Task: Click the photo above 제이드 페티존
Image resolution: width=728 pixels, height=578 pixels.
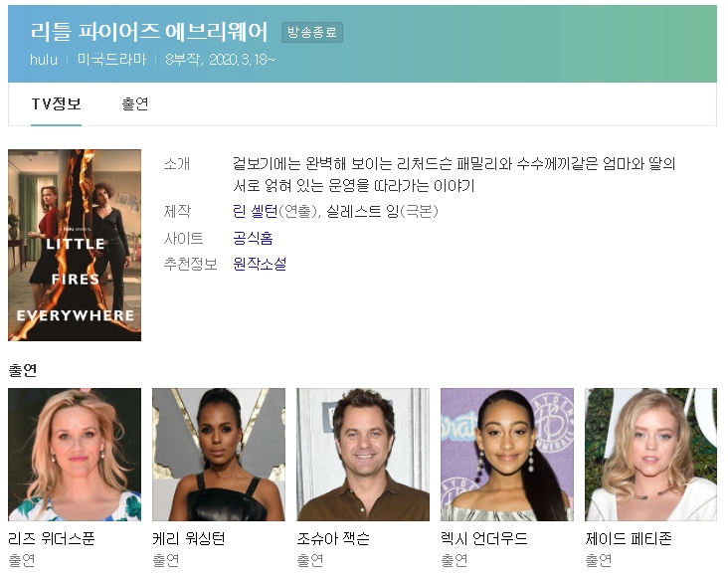Action: pos(651,455)
